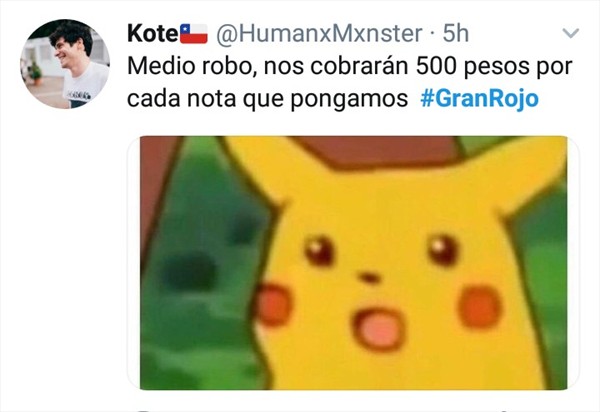Click Pikachu's small black nose
This screenshot has height=412, width=600.
coord(369,277)
